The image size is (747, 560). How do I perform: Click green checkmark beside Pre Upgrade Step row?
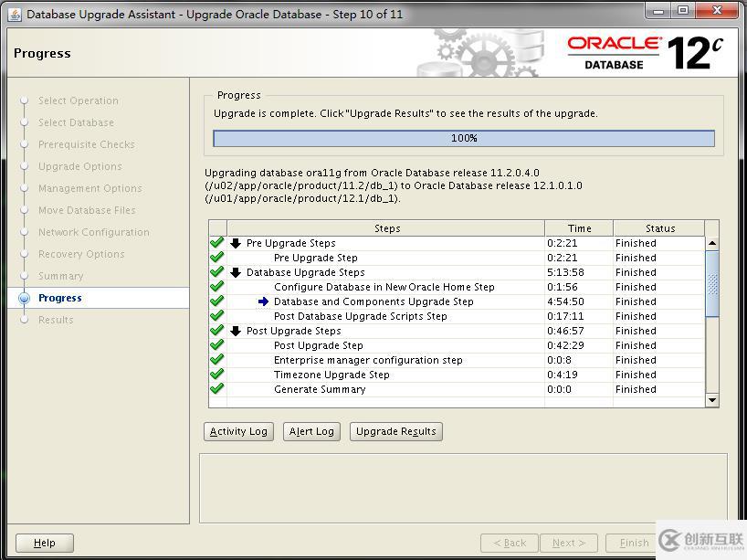tap(217, 258)
